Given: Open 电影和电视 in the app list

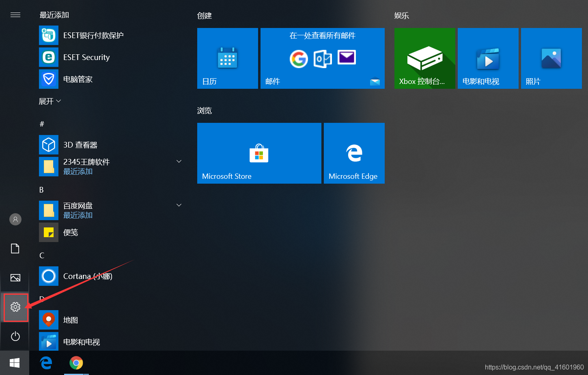Looking at the screenshot, I should pos(81,342).
